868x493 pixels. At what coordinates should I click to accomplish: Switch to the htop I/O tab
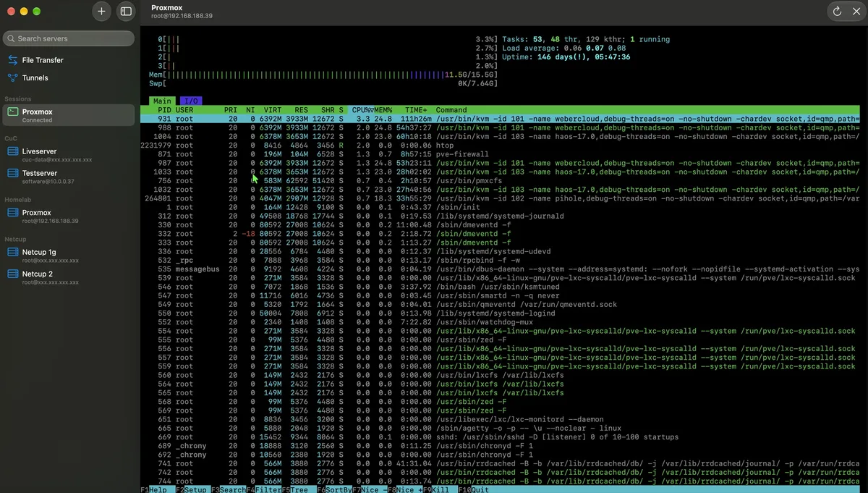click(x=190, y=101)
